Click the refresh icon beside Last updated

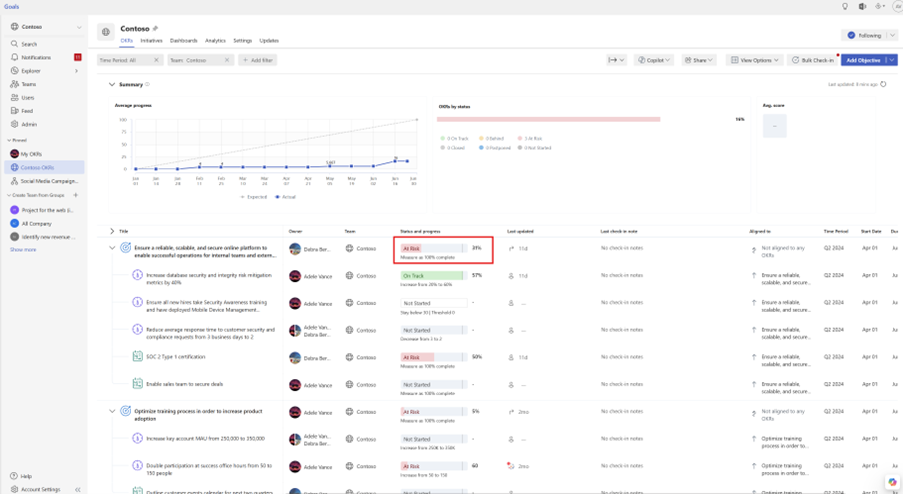coord(883,85)
